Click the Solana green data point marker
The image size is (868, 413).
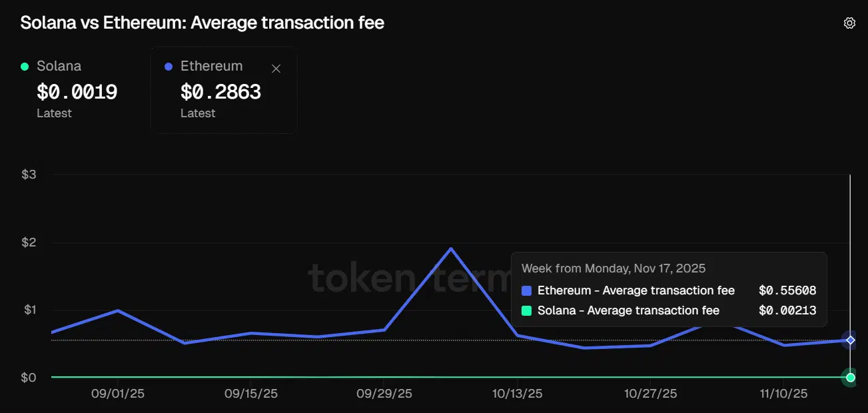point(851,378)
